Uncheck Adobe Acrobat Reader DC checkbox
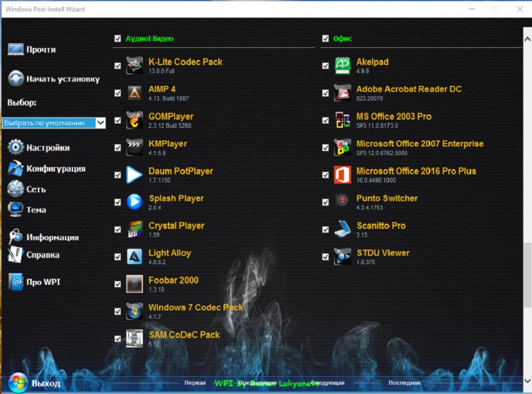This screenshot has width=532, height=394. (325, 93)
